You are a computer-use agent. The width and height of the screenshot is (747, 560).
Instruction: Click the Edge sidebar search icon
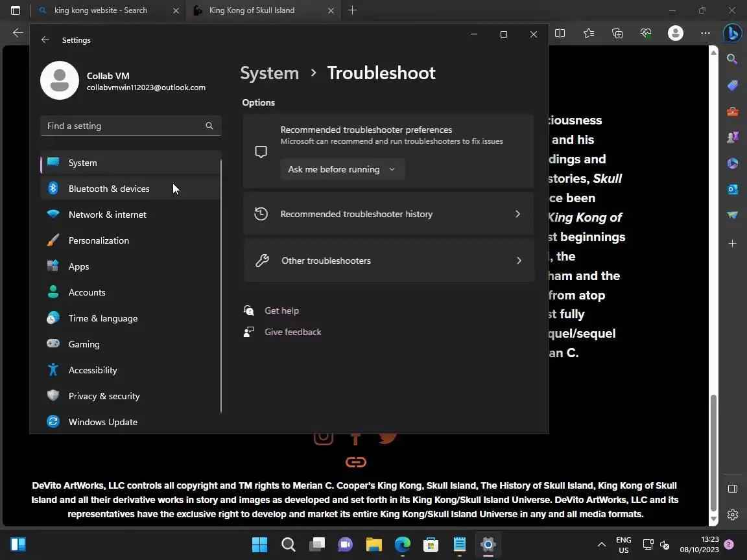(x=732, y=59)
